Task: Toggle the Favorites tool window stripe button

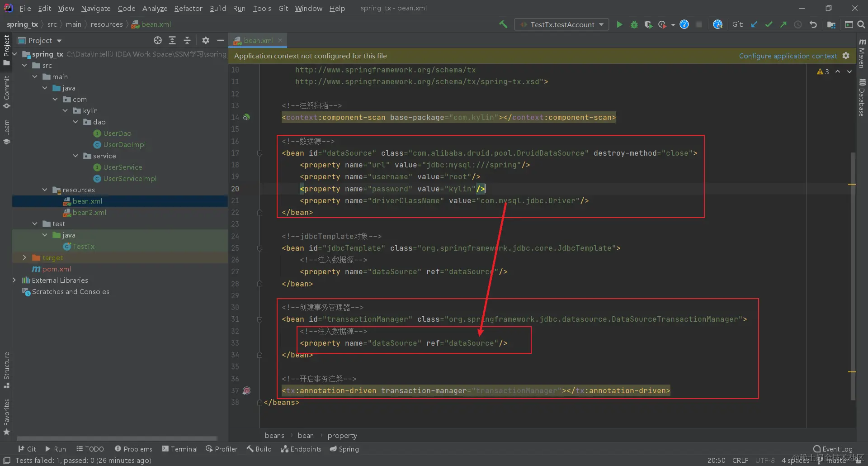Action: click(6, 417)
